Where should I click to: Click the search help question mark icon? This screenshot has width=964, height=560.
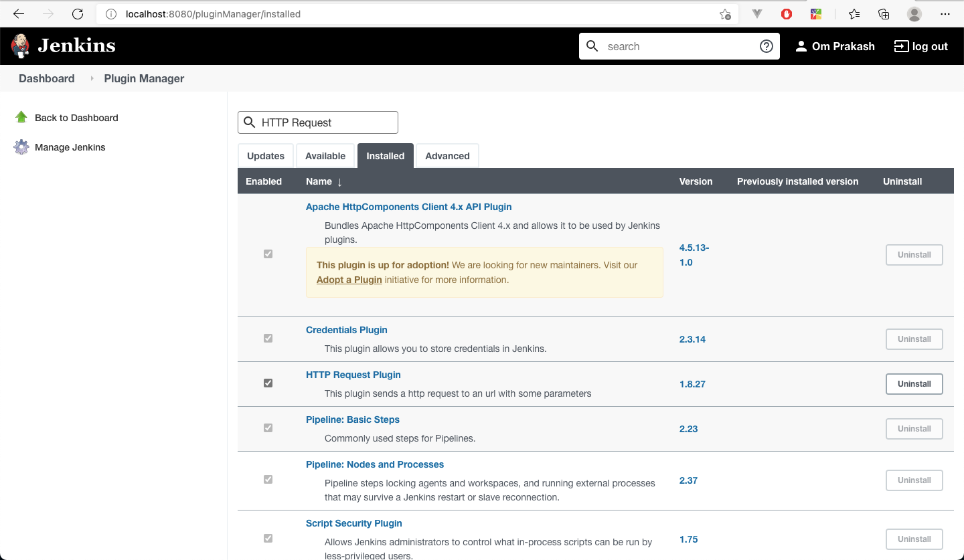767,46
